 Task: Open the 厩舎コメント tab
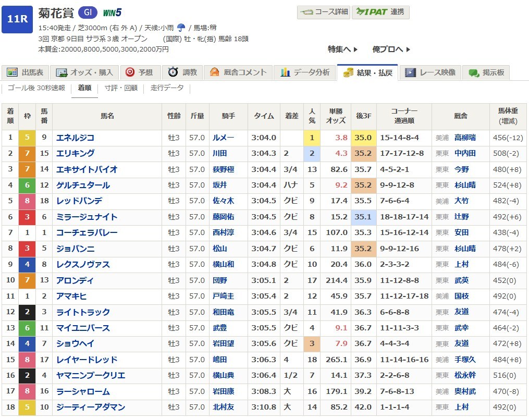pyautogui.click(x=239, y=72)
